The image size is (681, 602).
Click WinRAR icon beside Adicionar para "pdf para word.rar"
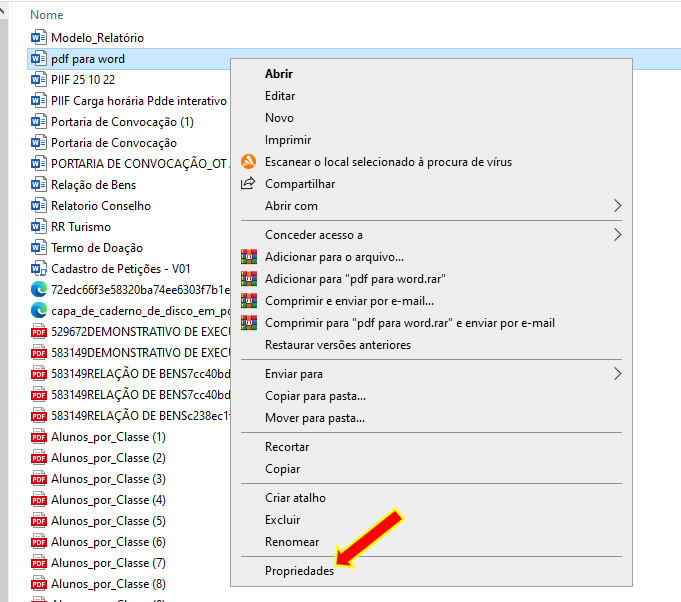click(x=249, y=278)
